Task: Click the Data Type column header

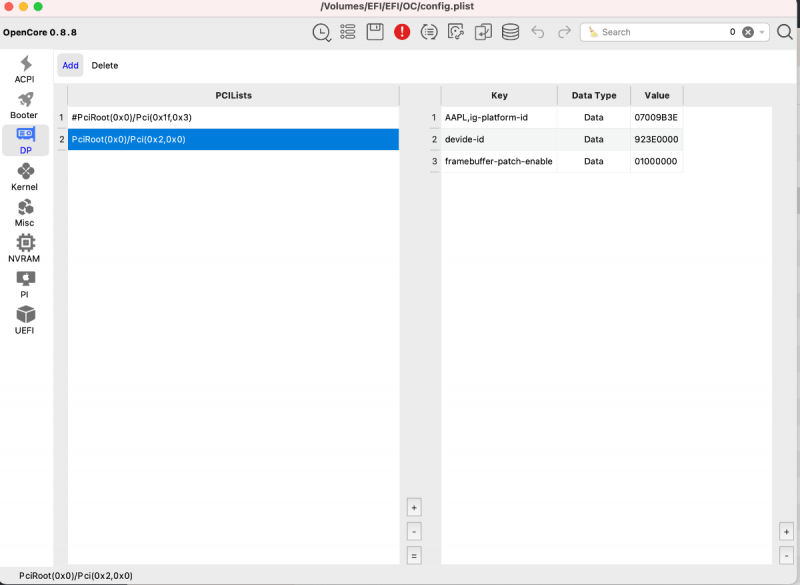Action: pyautogui.click(x=594, y=95)
